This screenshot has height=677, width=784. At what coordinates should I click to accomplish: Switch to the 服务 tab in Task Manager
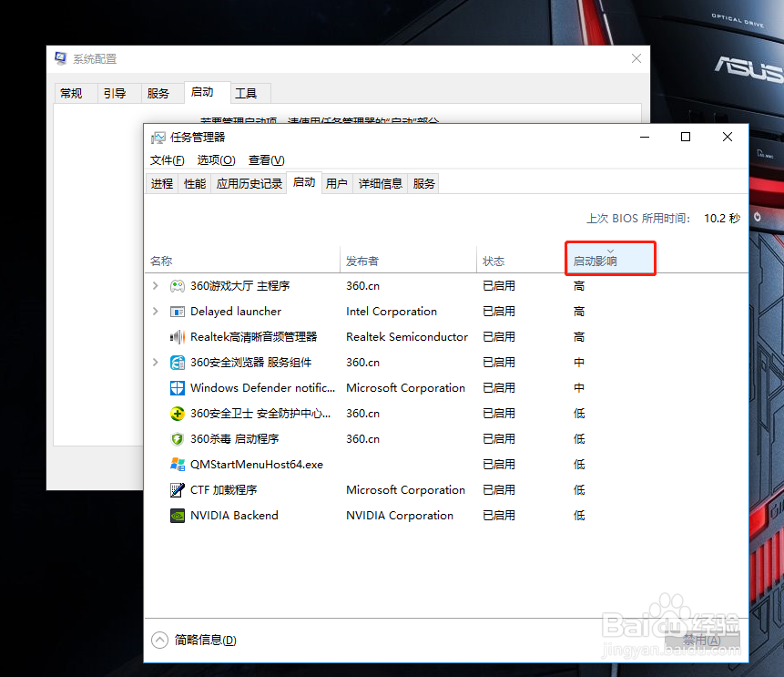click(423, 184)
